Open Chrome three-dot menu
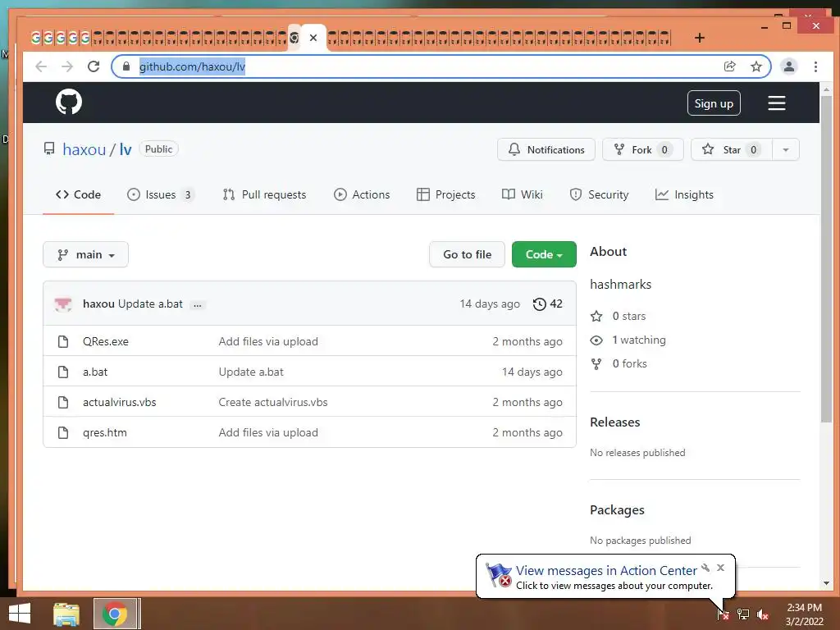This screenshot has width=840, height=630. pos(815,66)
